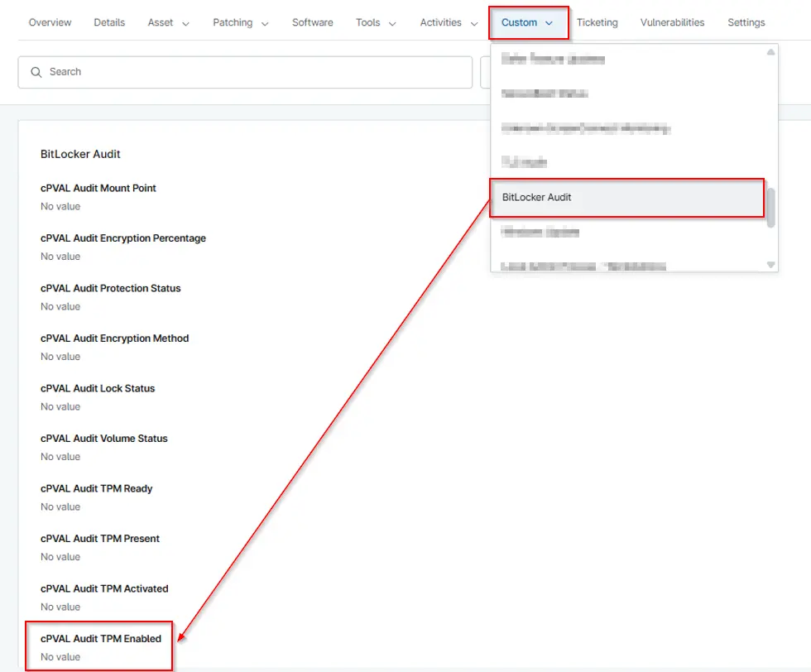The height and width of the screenshot is (672, 811).
Task: Click No value under TPM Enabled
Action: [x=60, y=657]
